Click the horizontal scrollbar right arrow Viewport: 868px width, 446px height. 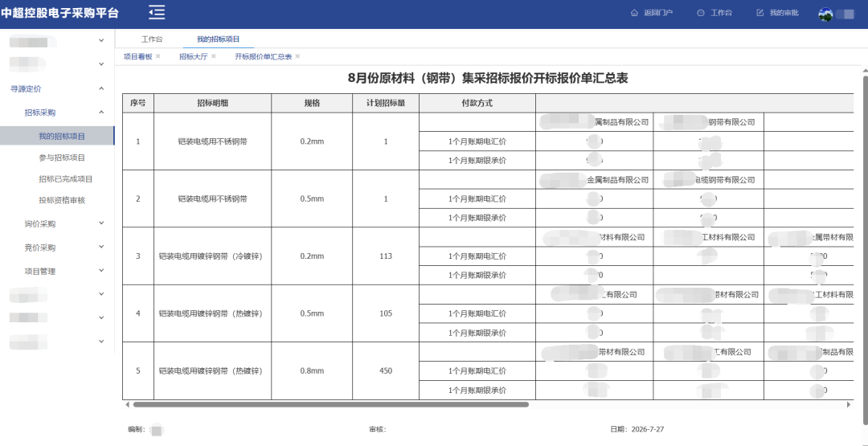point(850,404)
